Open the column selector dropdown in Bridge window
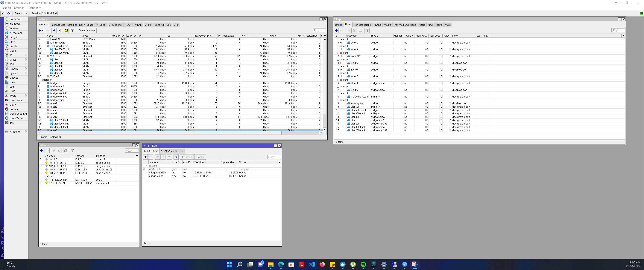 coord(623,36)
